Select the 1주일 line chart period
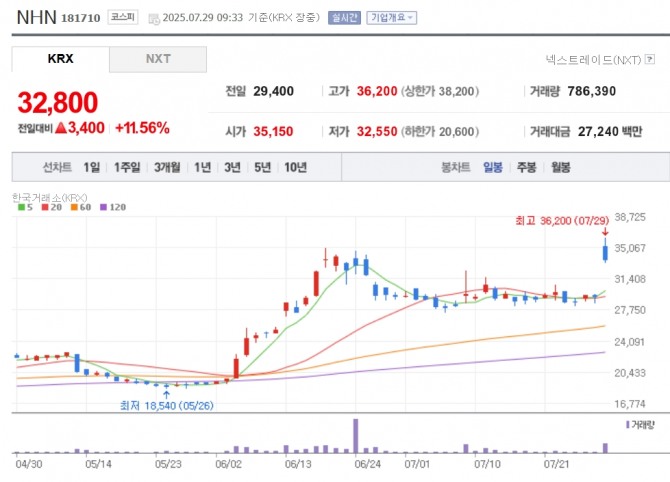Image resolution: width=670 pixels, height=482 pixels. pos(126,167)
